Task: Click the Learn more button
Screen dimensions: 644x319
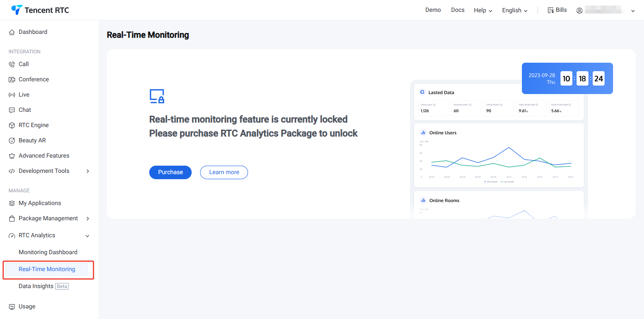Action: tap(224, 172)
